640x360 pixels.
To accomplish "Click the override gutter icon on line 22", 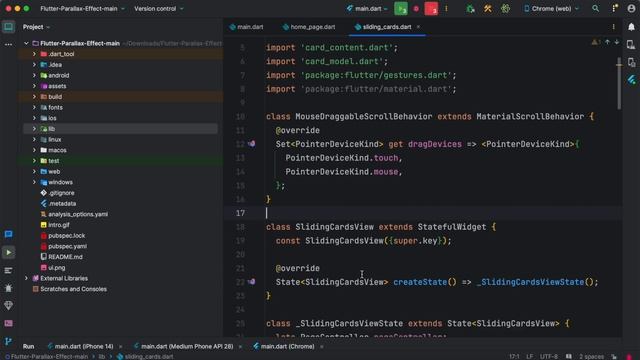I will pyautogui.click(x=251, y=282).
